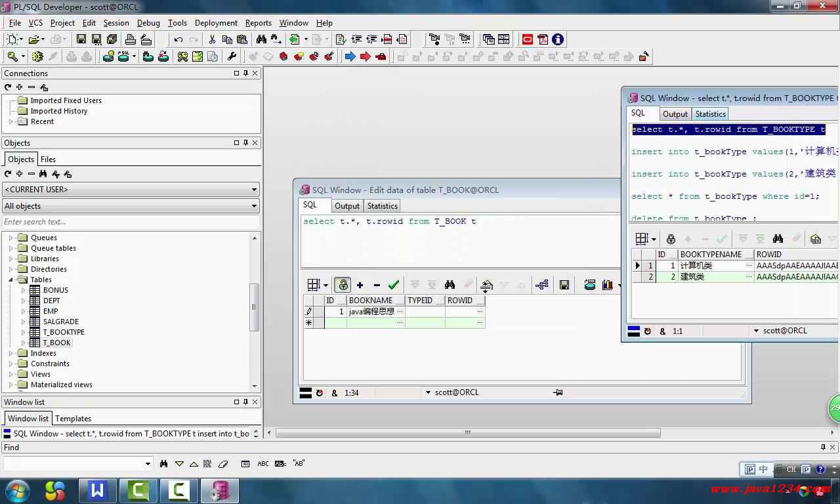
Task: Click the first Save floppy icon in main toolbar
Action: 81,39
